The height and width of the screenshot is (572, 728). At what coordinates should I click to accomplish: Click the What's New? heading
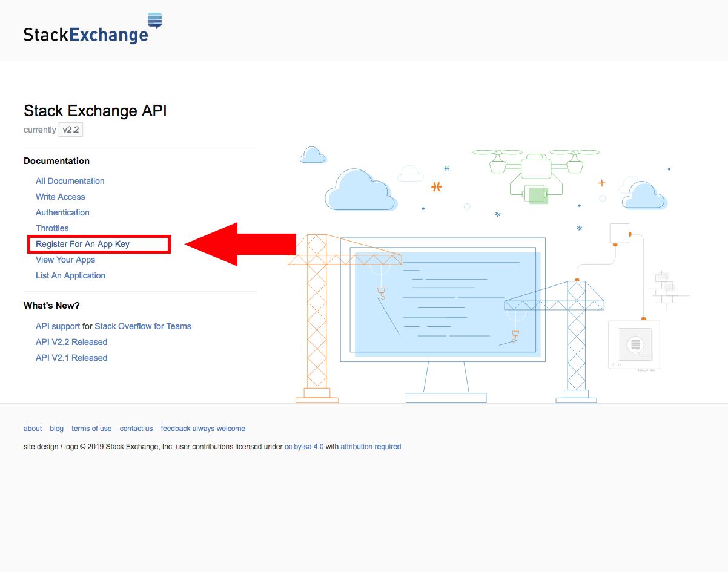coord(51,306)
